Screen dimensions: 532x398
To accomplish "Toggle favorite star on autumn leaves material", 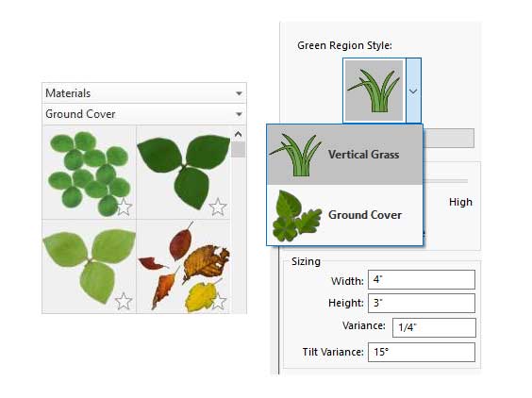I will coord(219,301).
